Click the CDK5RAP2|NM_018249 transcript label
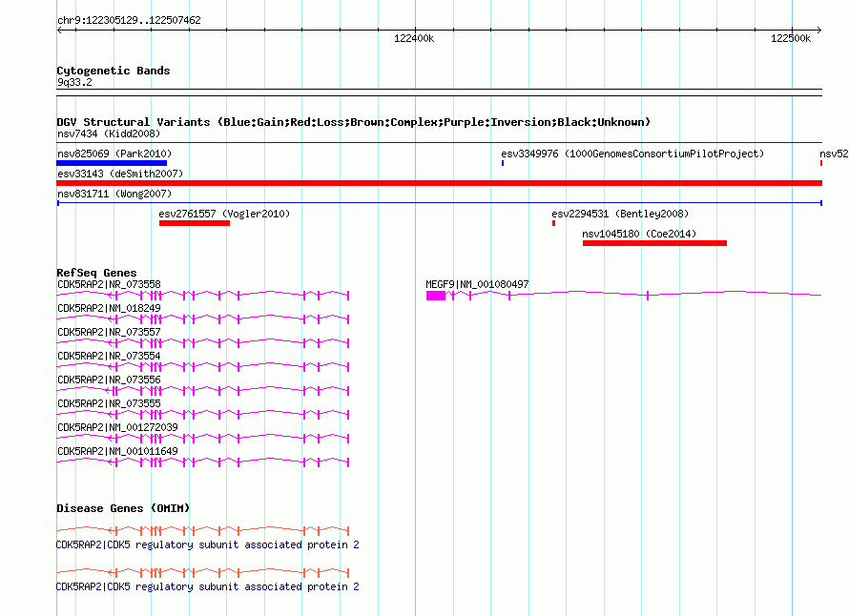849x616 pixels. tap(109, 308)
